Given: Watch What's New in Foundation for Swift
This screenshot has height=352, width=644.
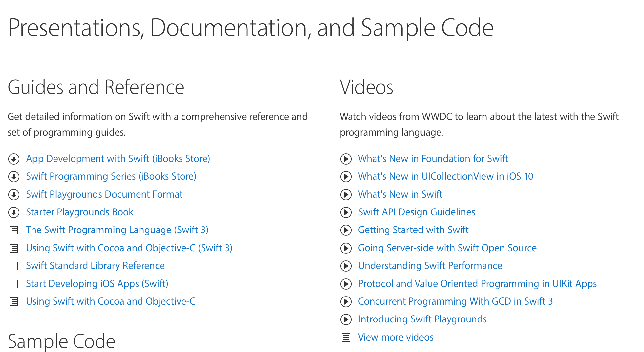Looking at the screenshot, I should (433, 159).
